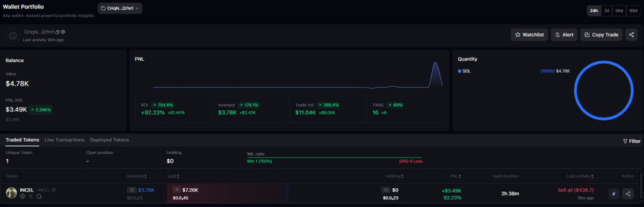Open the explorer icon beside the wallet address
644x207 pixels.
point(63,32)
